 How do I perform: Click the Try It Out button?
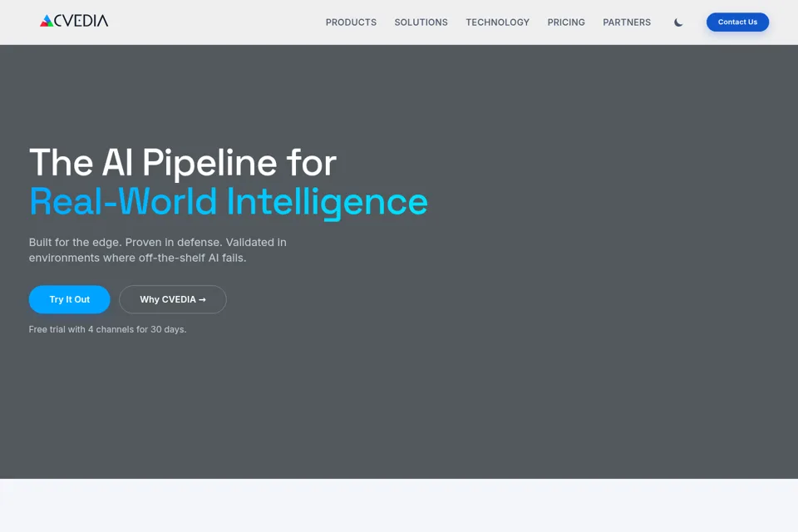[x=69, y=299]
